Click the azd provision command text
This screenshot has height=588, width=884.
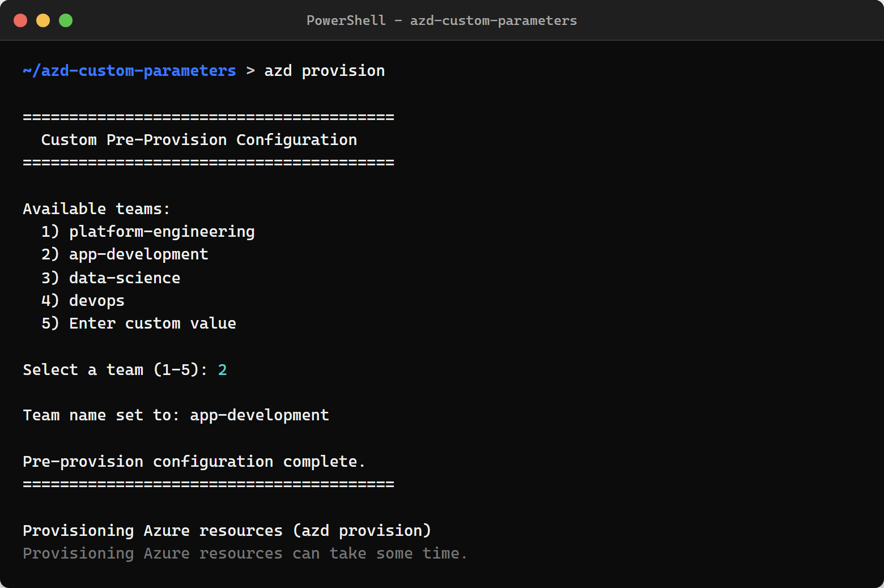(324, 70)
